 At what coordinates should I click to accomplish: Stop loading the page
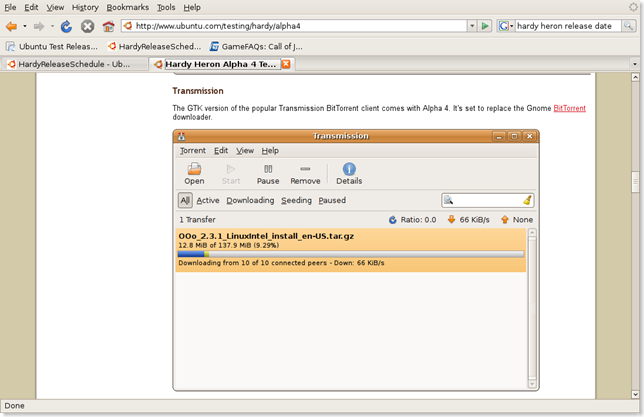pyautogui.click(x=87, y=26)
